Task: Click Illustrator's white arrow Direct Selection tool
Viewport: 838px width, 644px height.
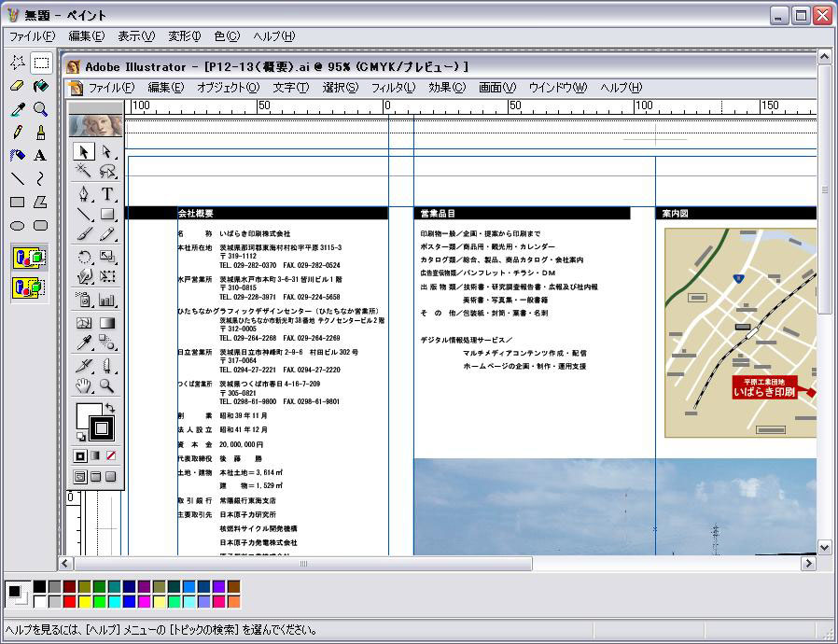Action: coord(107,152)
